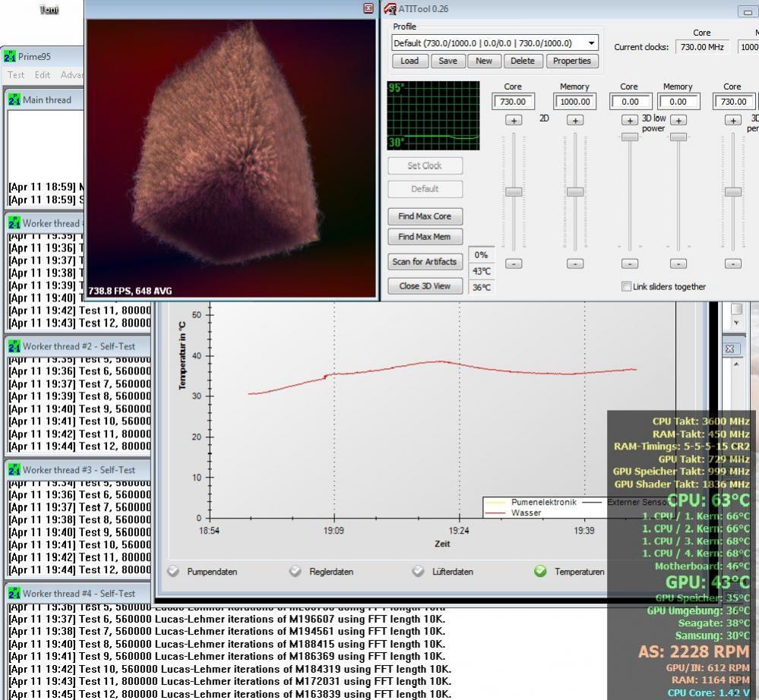The width and height of the screenshot is (759, 700).
Task: Increase 2D Core clock with plus button
Action: coord(514,121)
